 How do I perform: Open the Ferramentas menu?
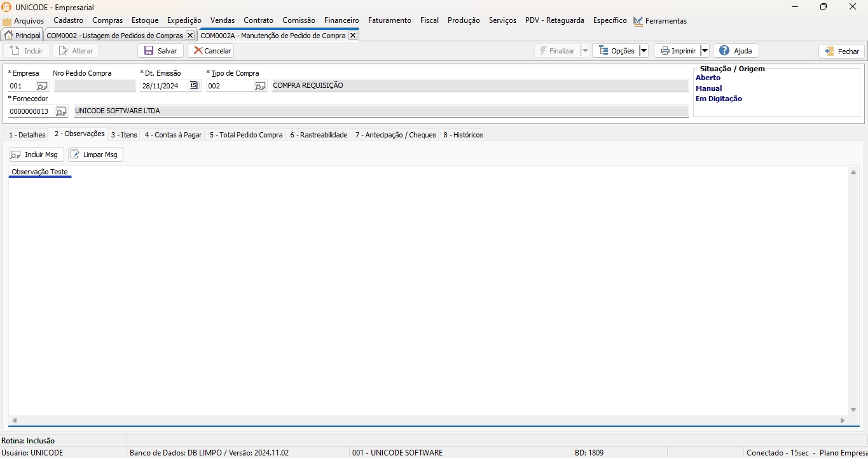pyautogui.click(x=665, y=21)
